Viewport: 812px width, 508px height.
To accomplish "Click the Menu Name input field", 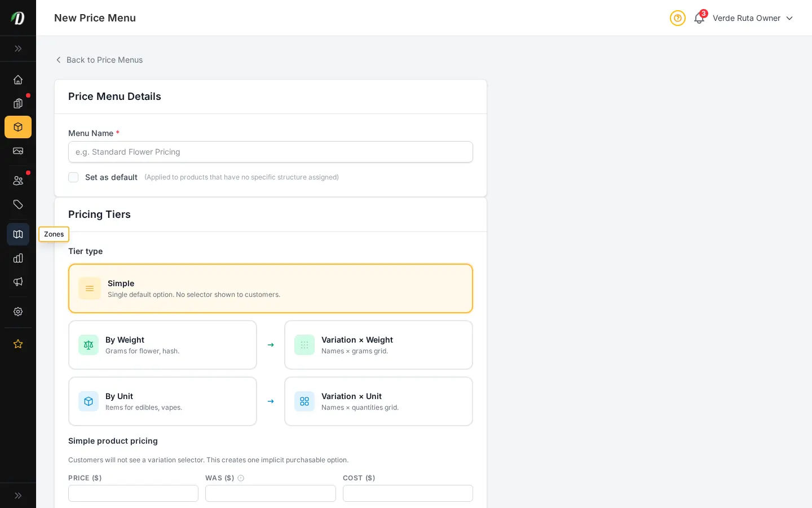I will click(x=271, y=152).
